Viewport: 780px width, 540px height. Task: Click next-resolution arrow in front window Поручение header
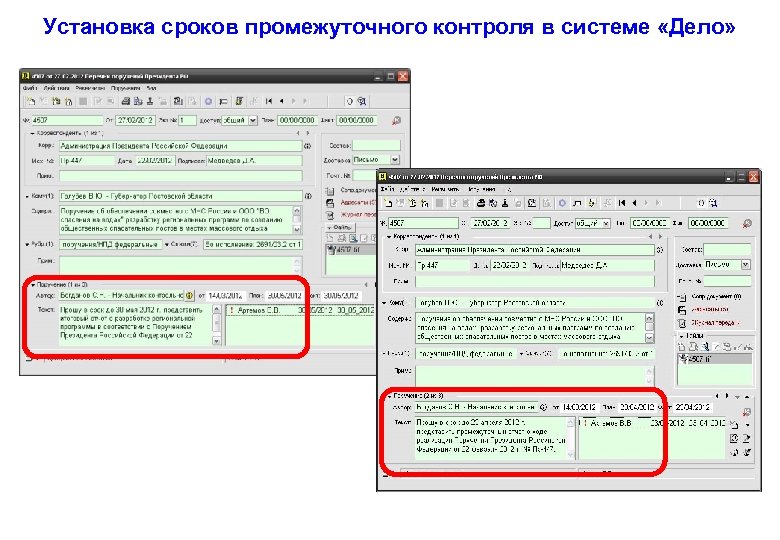727,396
